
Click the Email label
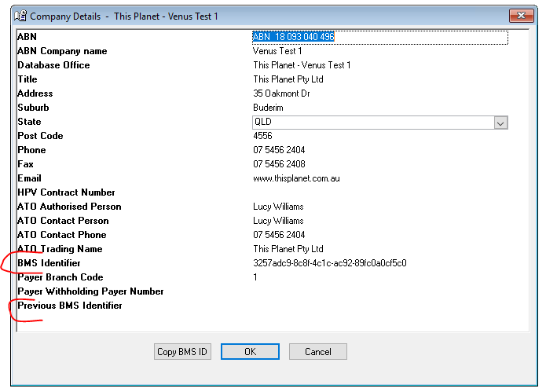pos(30,178)
